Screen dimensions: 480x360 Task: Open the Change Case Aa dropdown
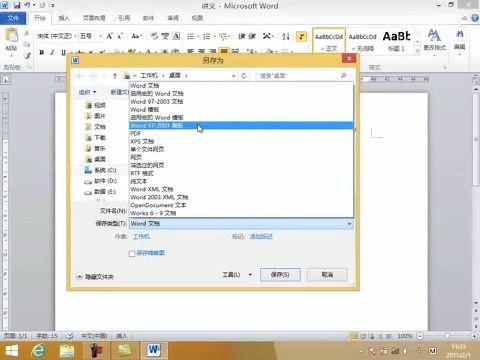point(137,36)
